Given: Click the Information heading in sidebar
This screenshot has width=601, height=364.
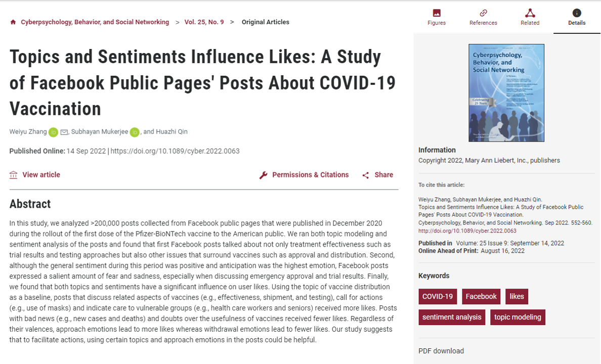Looking at the screenshot, I should [x=437, y=150].
